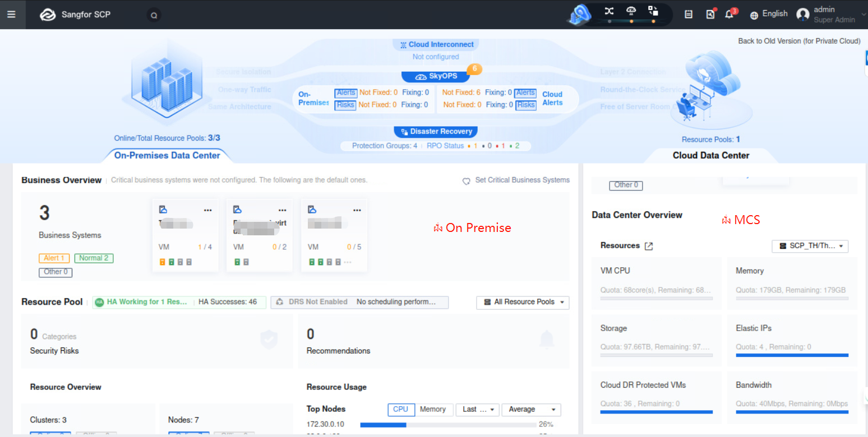Click the Set Critical Business Systems icon
This screenshot has width=868, height=437.
point(466,181)
